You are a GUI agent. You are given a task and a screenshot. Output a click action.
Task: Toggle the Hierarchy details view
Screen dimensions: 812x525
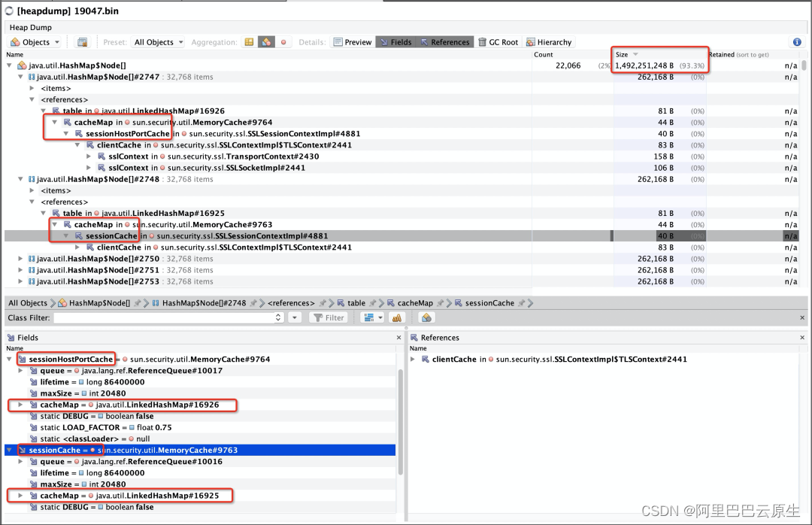549,42
